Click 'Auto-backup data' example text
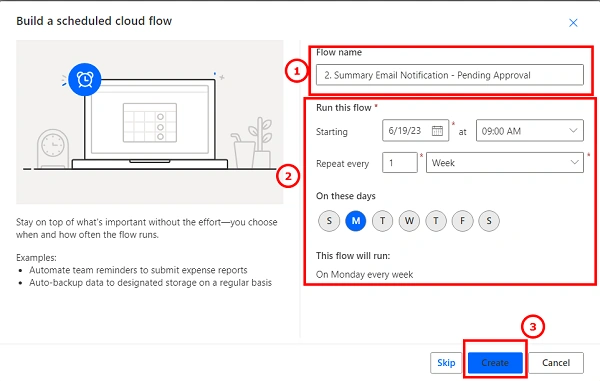Image resolution: width=600 pixels, height=381 pixels. point(150,283)
